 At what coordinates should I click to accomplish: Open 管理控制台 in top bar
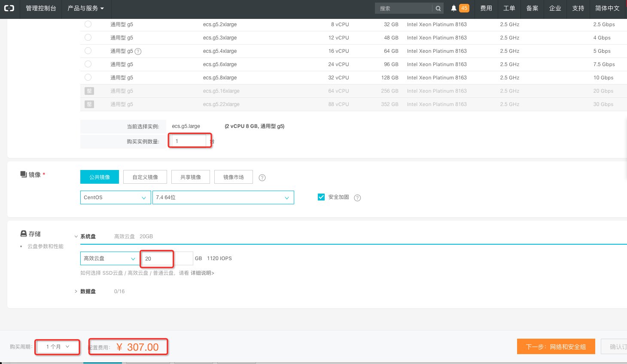click(41, 8)
